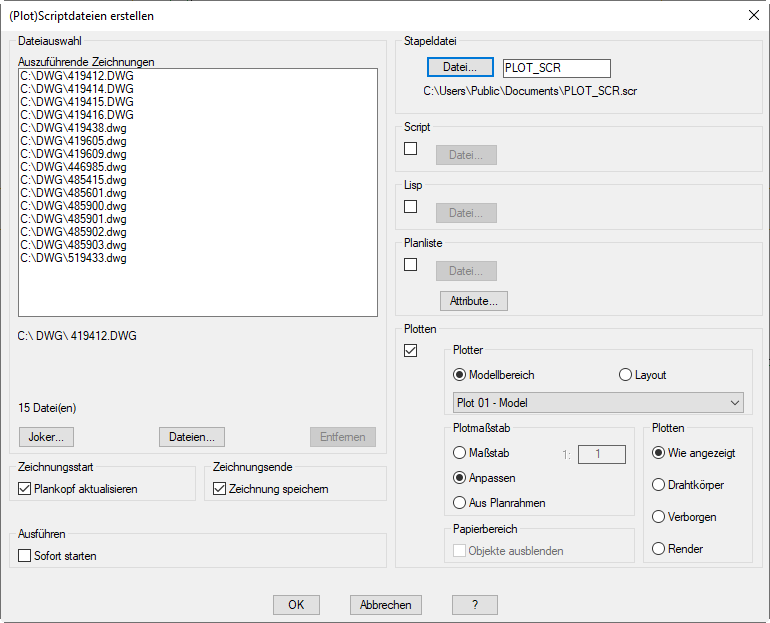Toggle Sofort starten checkbox
This screenshot has height=623, width=770.
point(25,556)
